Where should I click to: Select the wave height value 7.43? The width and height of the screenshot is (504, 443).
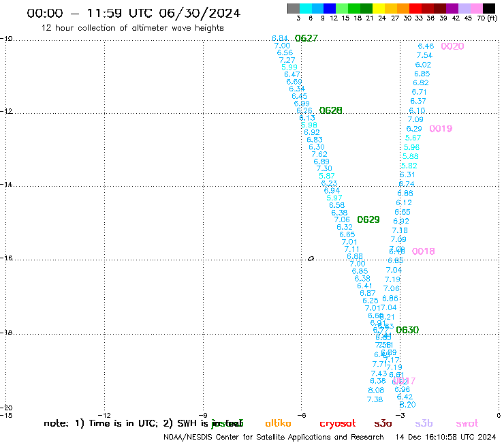point(379,373)
